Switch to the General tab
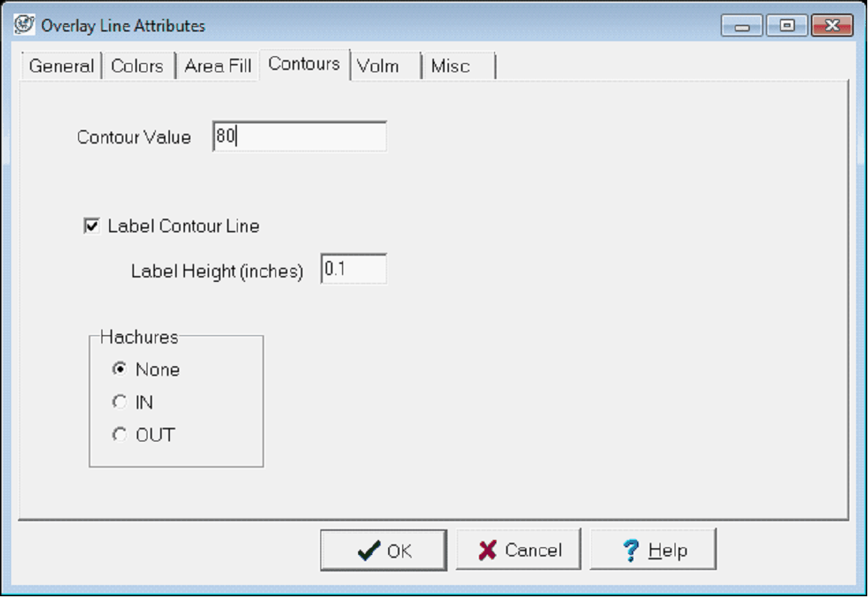This screenshot has height=597, width=868. (x=61, y=66)
